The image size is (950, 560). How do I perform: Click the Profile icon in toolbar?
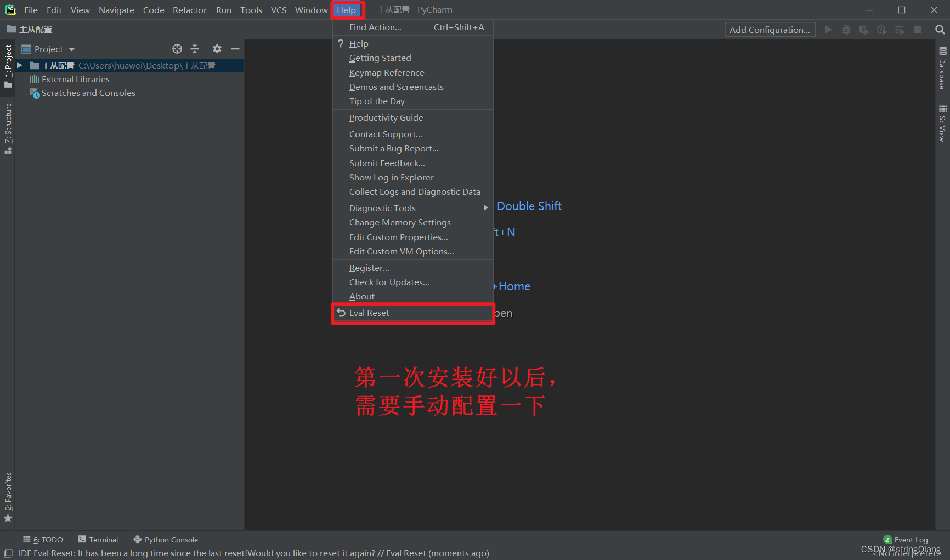(882, 30)
